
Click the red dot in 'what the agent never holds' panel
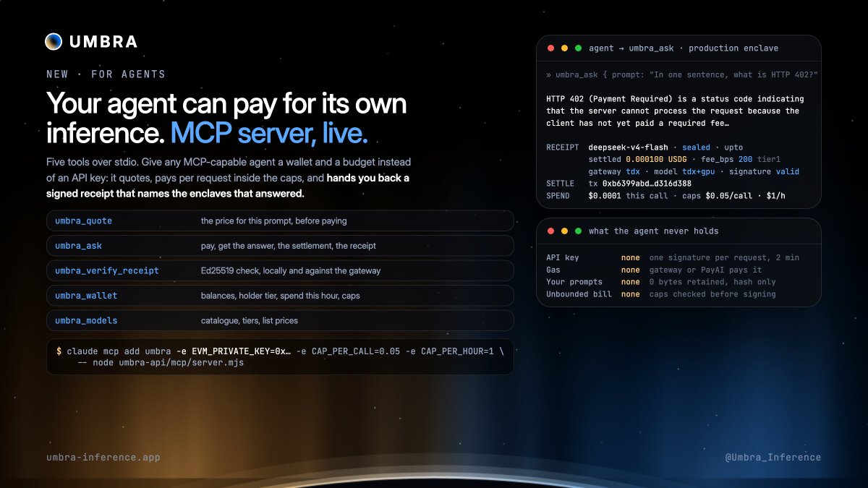coord(550,231)
